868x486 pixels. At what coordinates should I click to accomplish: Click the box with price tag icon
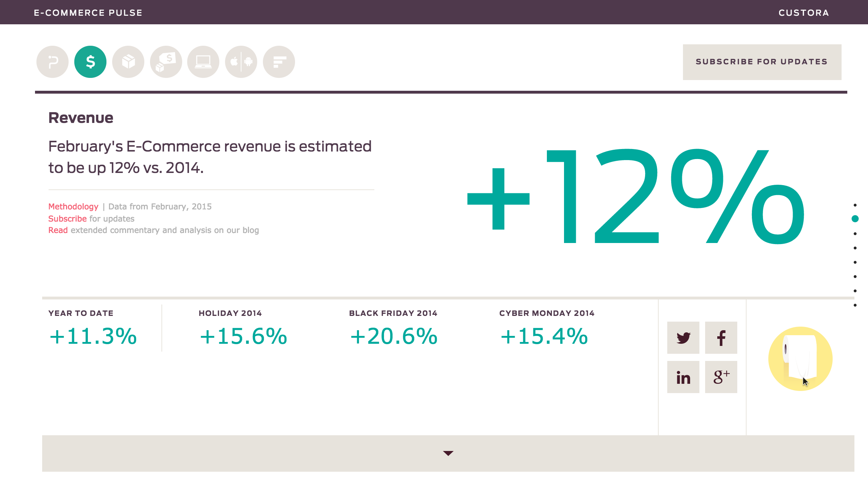166,62
